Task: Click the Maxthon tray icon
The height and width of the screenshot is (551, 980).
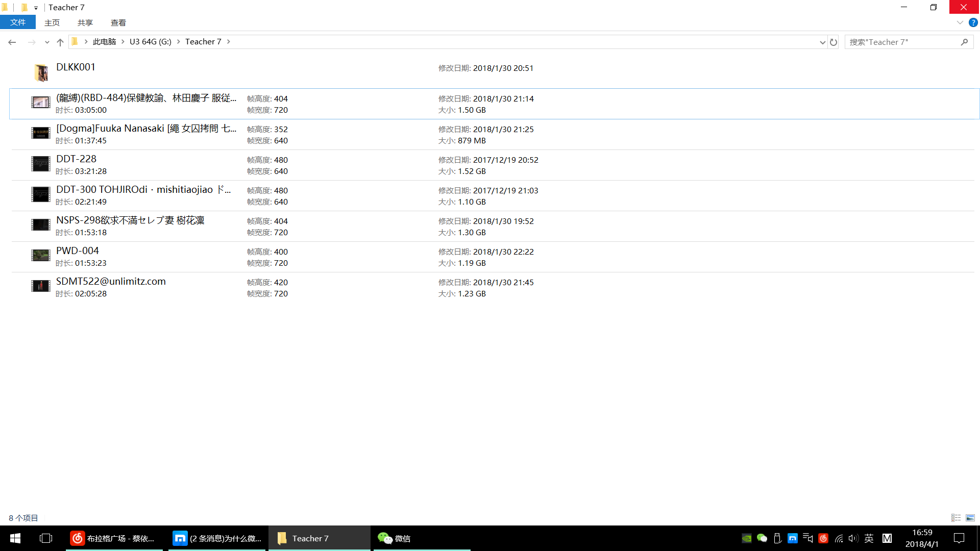Action: (793, 538)
